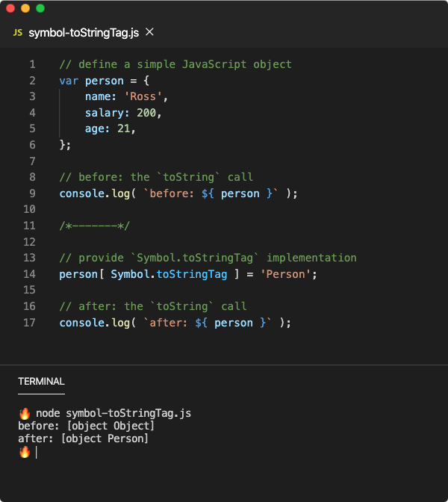Click the salary value 200
448x502 pixels.
tap(146, 113)
